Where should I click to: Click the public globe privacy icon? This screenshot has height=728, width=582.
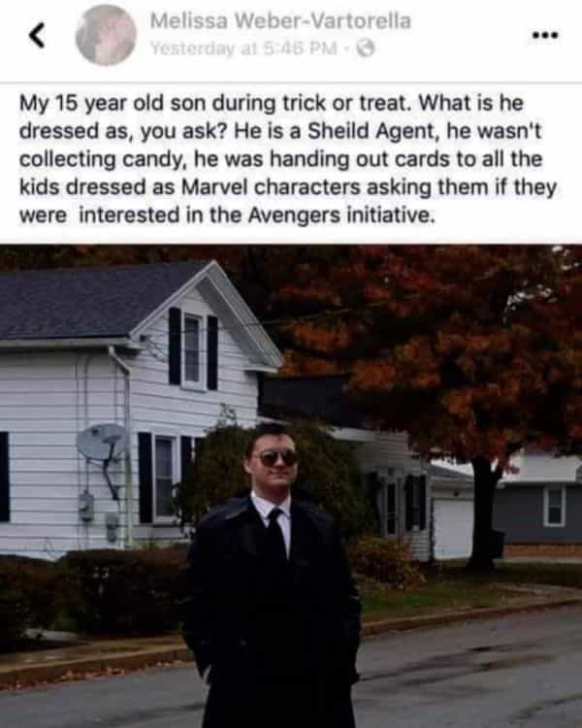366,48
